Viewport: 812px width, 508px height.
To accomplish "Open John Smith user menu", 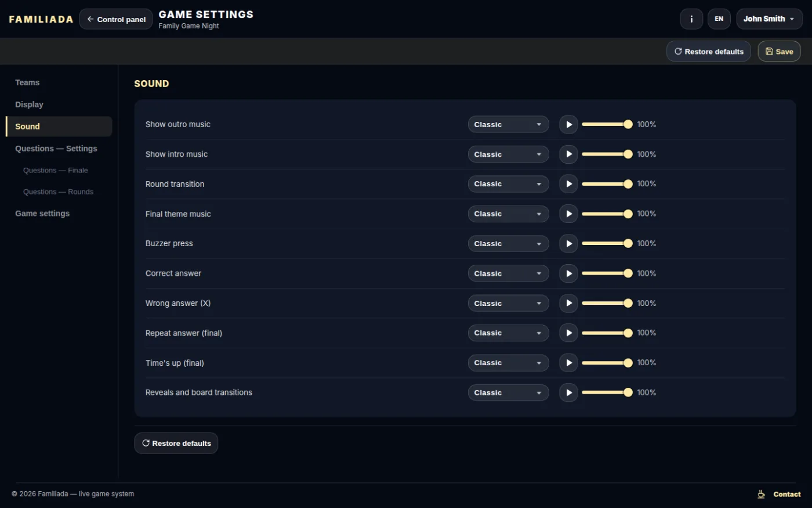I will [769, 19].
